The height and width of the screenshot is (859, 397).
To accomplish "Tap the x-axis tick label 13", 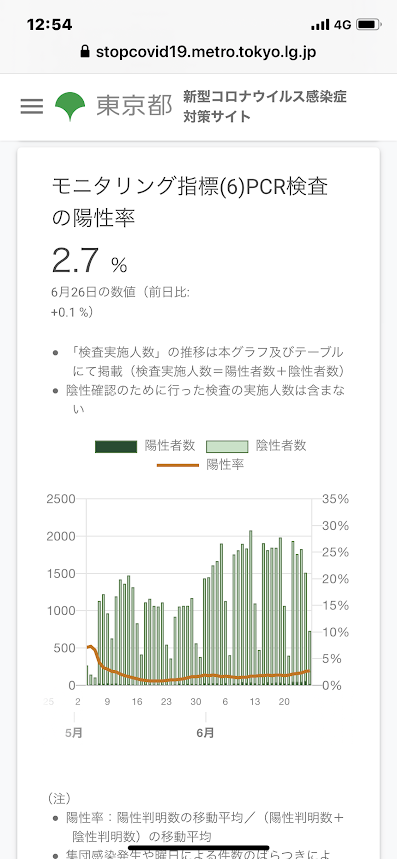I will click(x=255, y=702).
